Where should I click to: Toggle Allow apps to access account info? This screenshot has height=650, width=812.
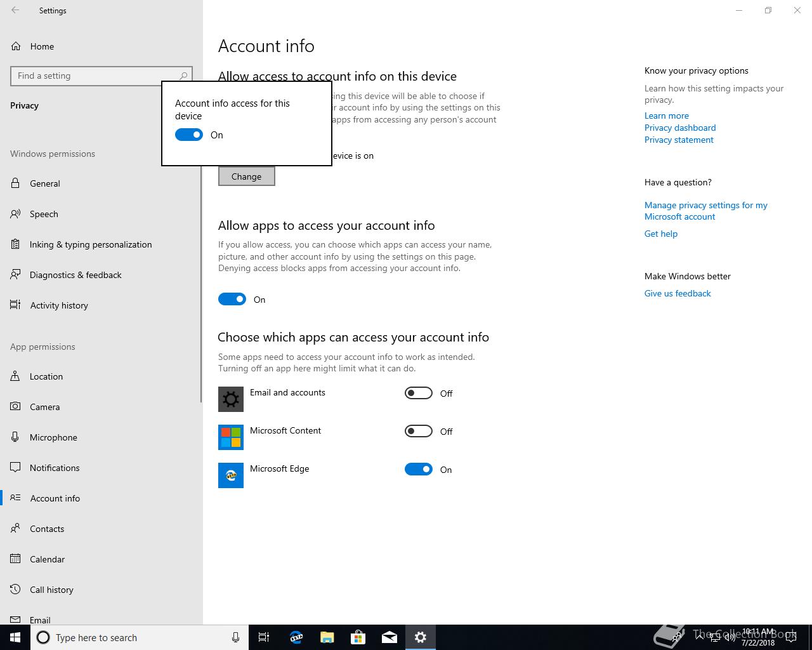tap(232, 299)
